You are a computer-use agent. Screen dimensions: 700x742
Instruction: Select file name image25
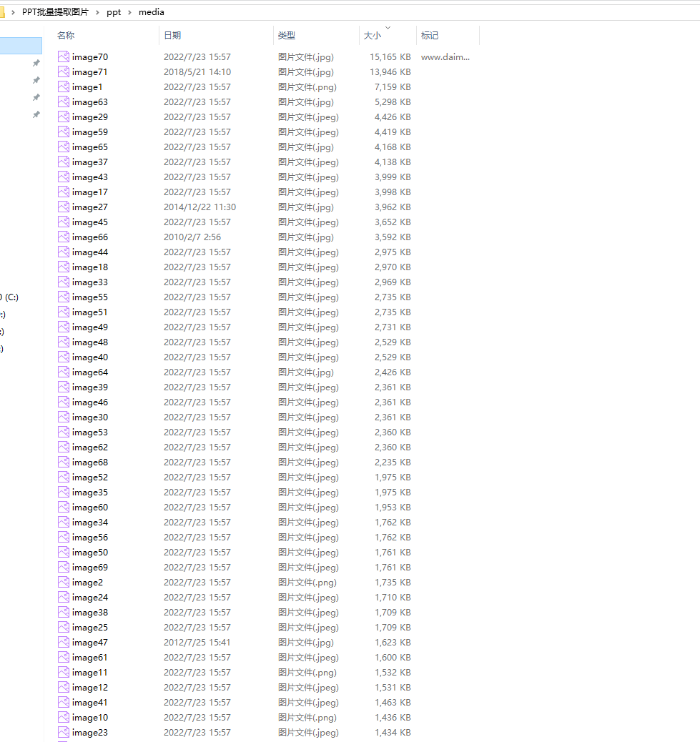(x=90, y=628)
